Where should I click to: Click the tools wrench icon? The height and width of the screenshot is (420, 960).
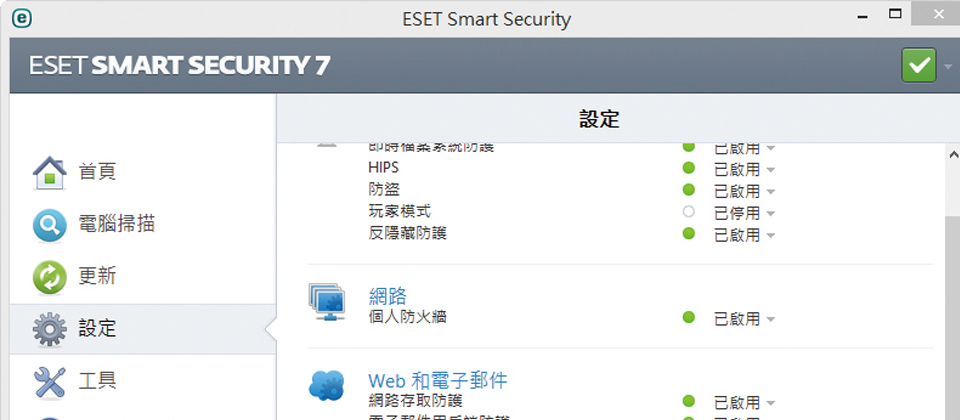coord(50,382)
